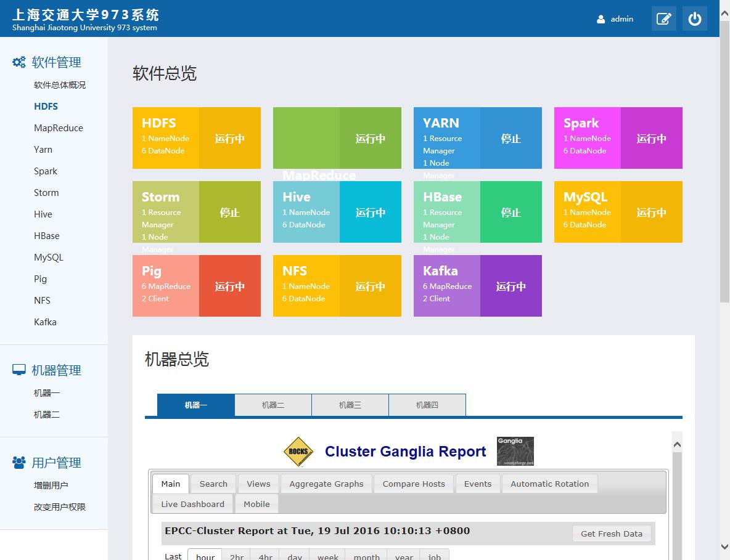Open HDFS in the sidebar
Image resolution: width=730 pixels, height=560 pixels.
click(x=46, y=107)
